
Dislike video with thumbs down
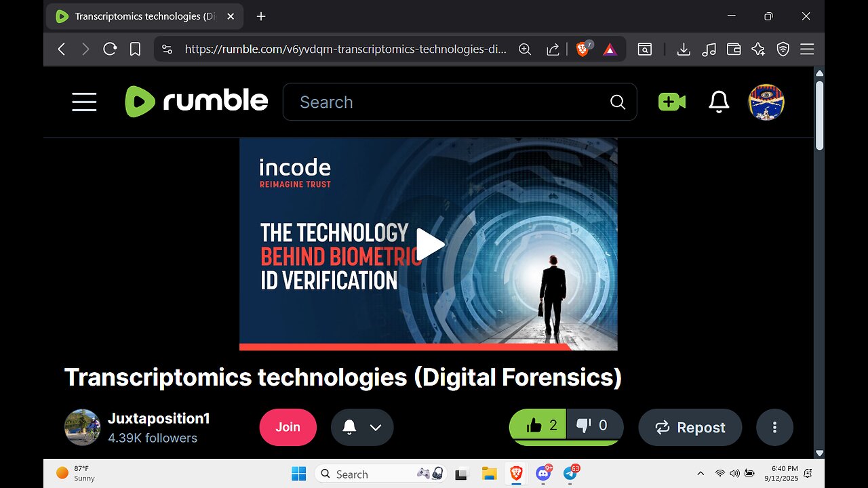coord(593,426)
